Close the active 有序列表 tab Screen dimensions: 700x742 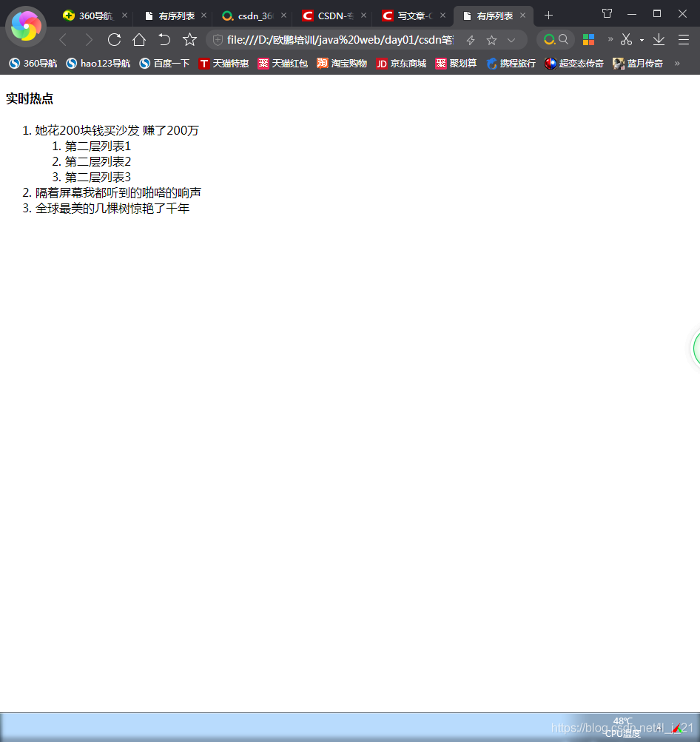click(x=522, y=16)
